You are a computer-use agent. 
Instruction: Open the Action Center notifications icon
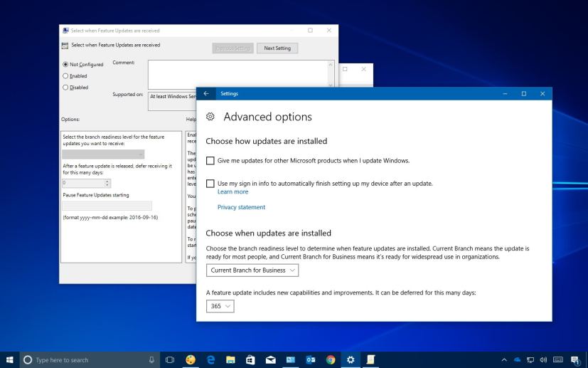[x=575, y=360]
